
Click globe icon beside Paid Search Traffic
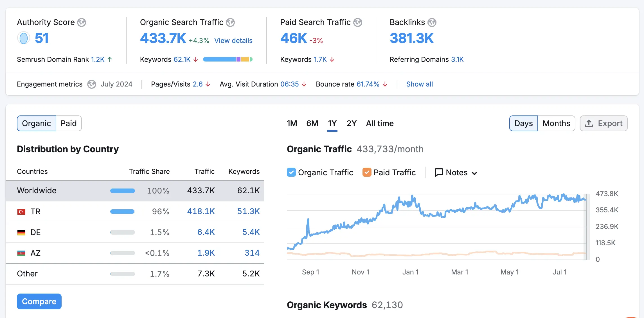coord(358,22)
